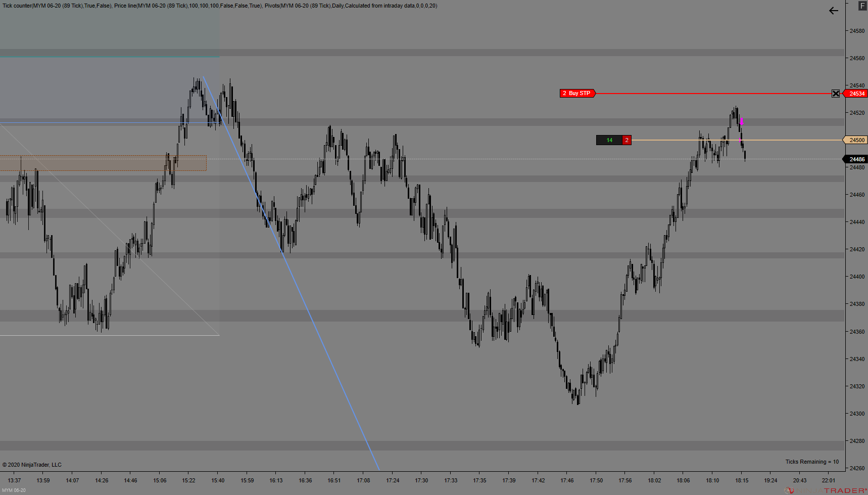Screen dimensions: 868x495
Task: Click the 20:43 time axis label
Action: (800, 480)
